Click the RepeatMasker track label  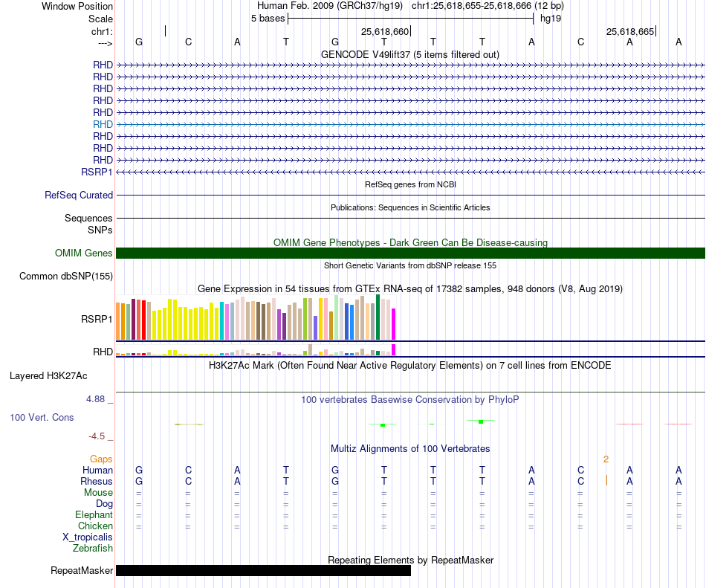(x=82, y=570)
